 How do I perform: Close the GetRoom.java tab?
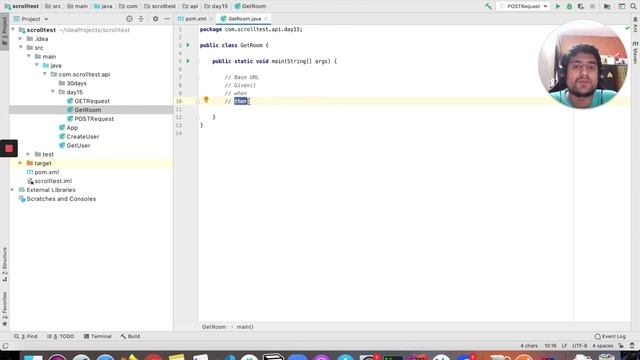pyautogui.click(x=266, y=19)
